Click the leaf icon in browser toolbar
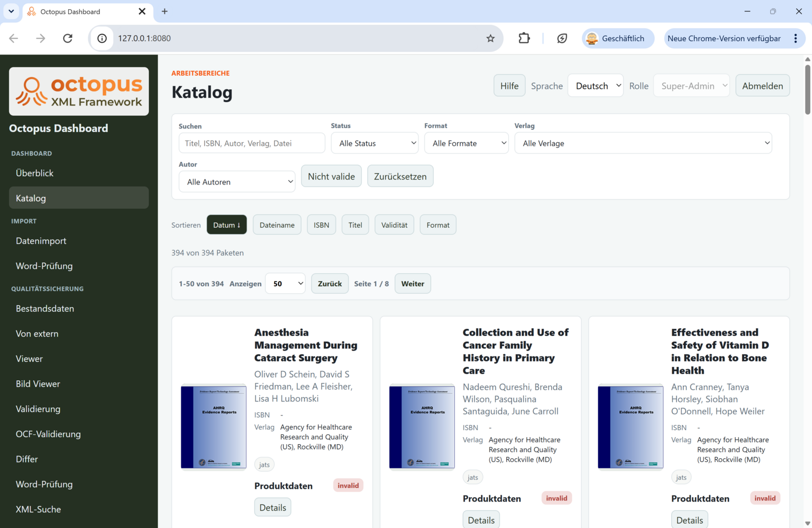 (x=562, y=38)
